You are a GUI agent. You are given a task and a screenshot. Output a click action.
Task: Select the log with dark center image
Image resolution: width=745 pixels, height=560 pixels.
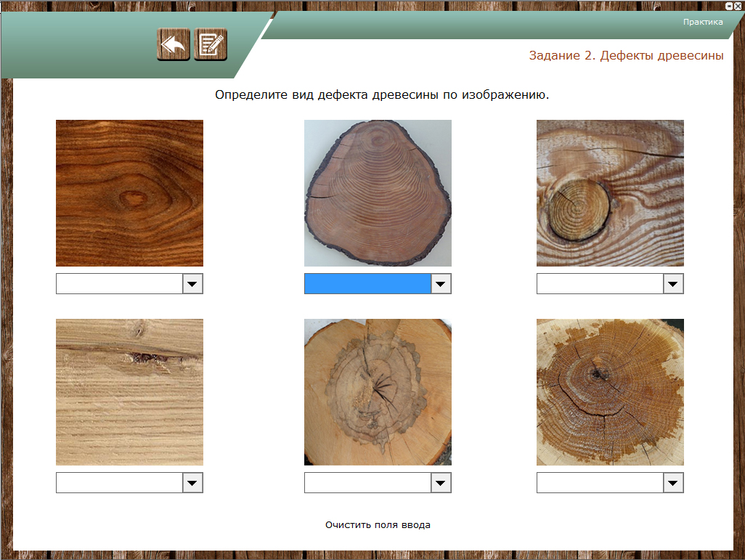(610, 392)
